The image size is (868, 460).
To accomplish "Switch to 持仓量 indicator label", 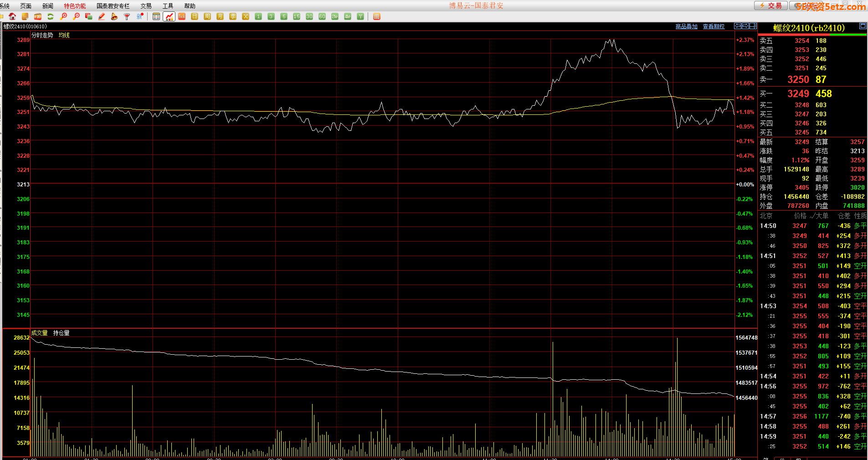I will (61, 333).
